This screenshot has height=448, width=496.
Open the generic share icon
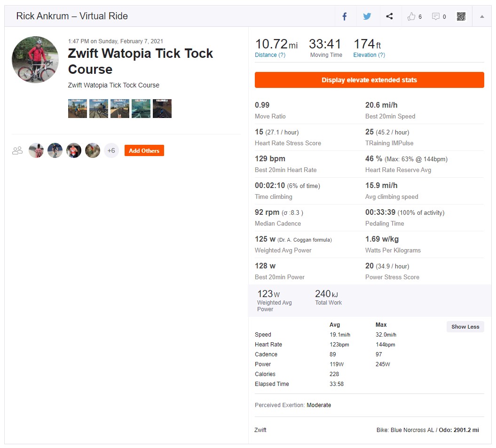(x=389, y=16)
